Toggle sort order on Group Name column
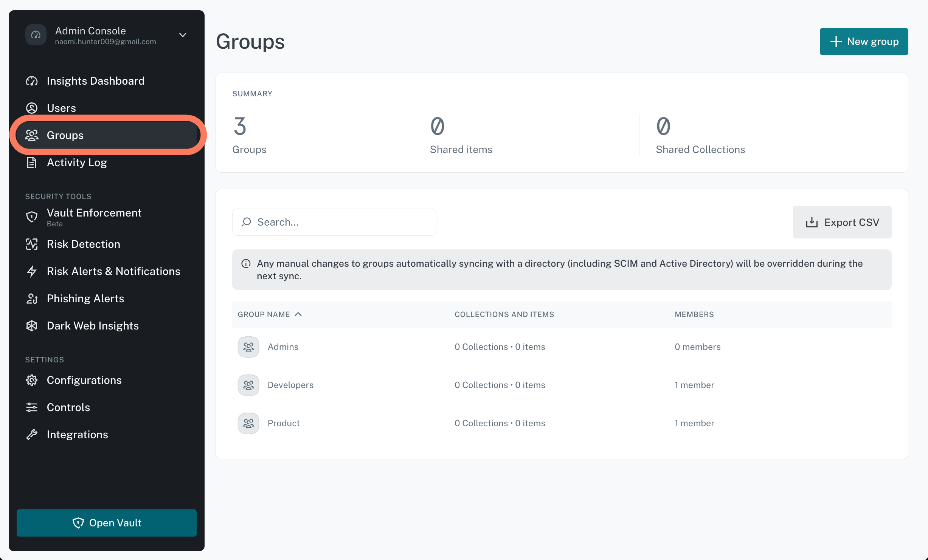This screenshot has height=560, width=928. [x=270, y=314]
